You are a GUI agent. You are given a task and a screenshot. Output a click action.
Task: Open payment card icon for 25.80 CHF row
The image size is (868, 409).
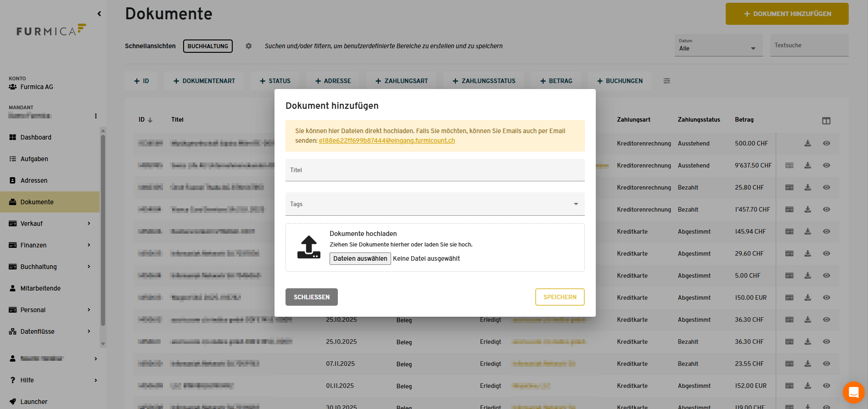(x=789, y=187)
